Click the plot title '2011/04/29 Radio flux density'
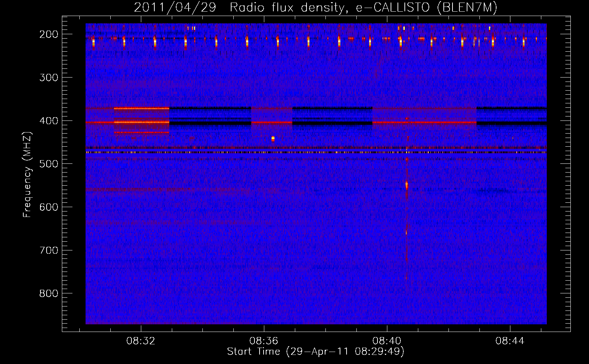589x364 pixels. pos(316,7)
